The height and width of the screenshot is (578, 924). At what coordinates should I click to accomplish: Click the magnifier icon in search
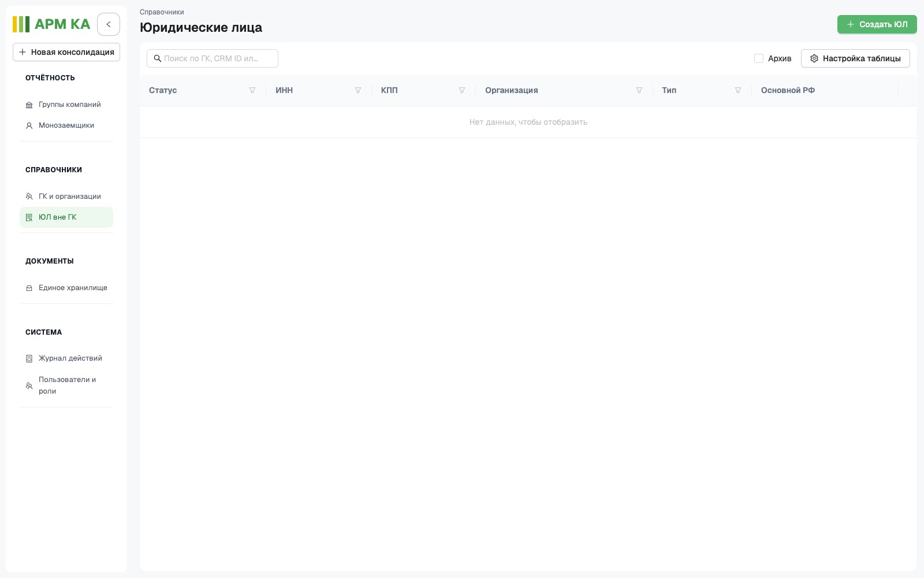pos(157,58)
